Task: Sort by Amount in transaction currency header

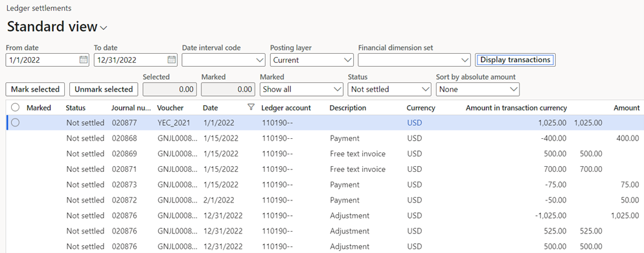Action: coord(516,108)
